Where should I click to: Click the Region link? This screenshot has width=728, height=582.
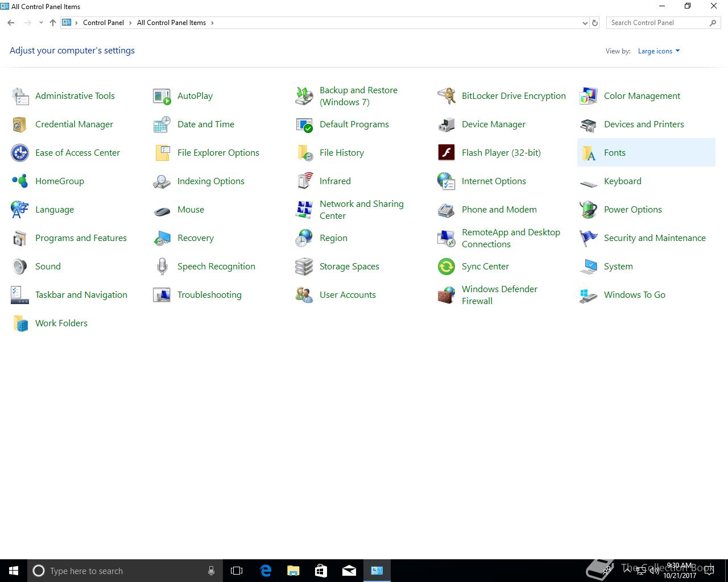point(333,238)
